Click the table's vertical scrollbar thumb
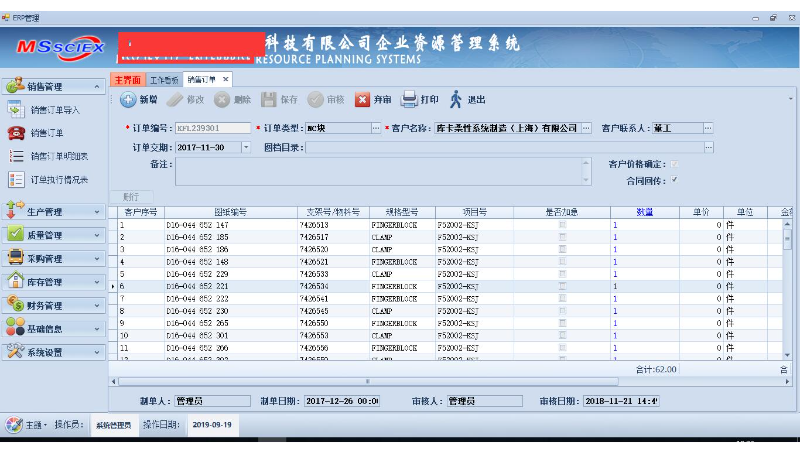 pyautogui.click(x=787, y=239)
